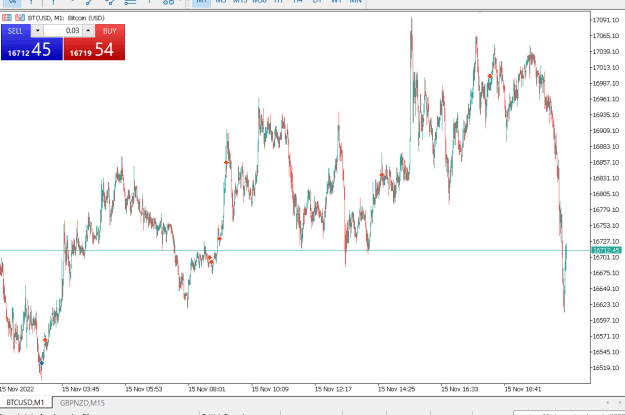
Task: Click the "15 Nov 03:45" time axis label
Action: pyautogui.click(x=81, y=389)
